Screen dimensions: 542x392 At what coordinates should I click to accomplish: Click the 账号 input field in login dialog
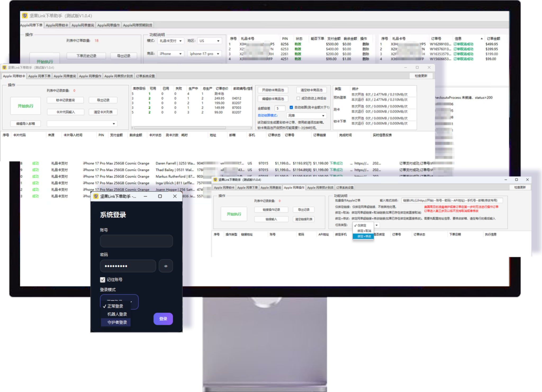pos(136,241)
